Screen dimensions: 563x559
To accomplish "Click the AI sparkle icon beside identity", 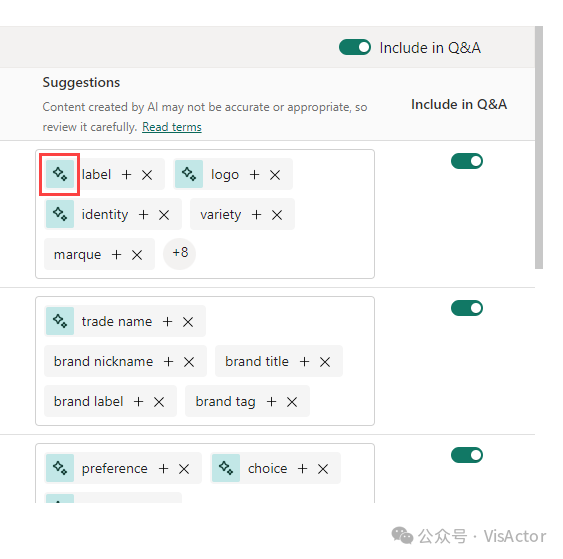I will point(60,214).
